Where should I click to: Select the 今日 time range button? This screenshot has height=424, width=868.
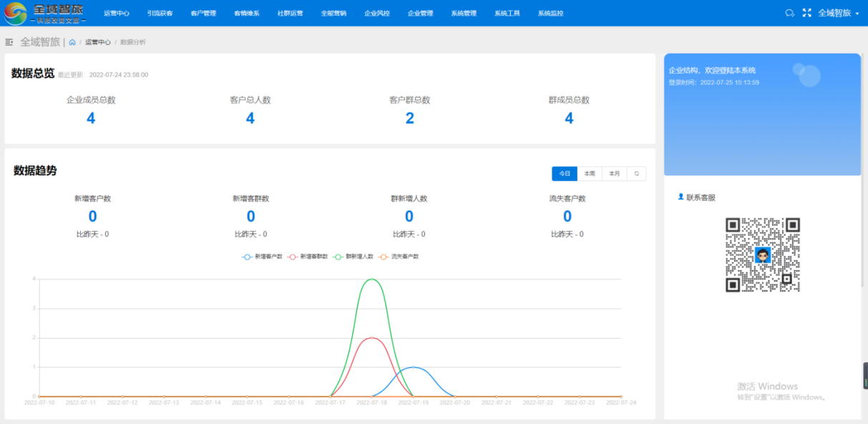(x=565, y=173)
